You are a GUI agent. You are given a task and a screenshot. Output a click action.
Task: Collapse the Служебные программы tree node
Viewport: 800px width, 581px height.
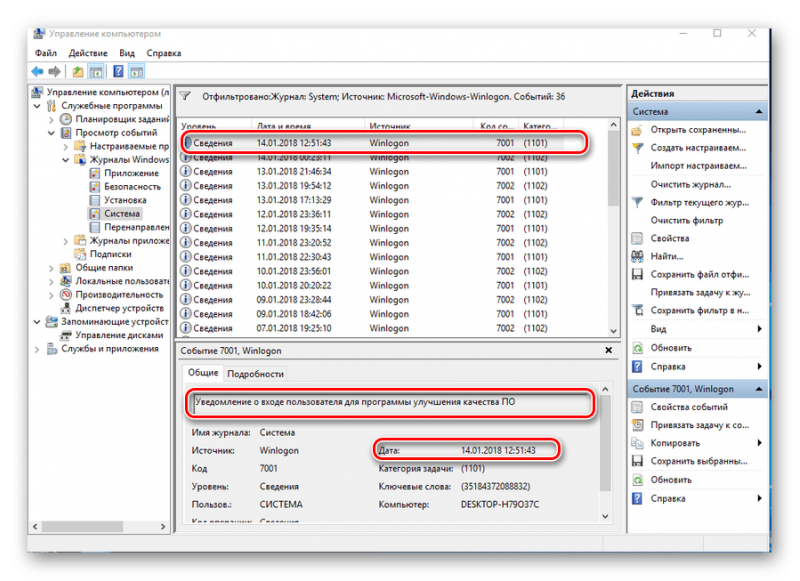37,106
